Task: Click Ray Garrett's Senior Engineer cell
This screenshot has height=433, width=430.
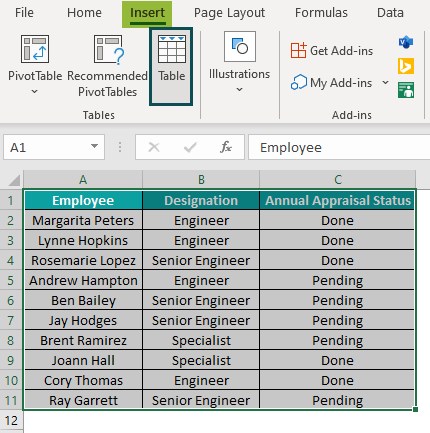Action: point(201,400)
